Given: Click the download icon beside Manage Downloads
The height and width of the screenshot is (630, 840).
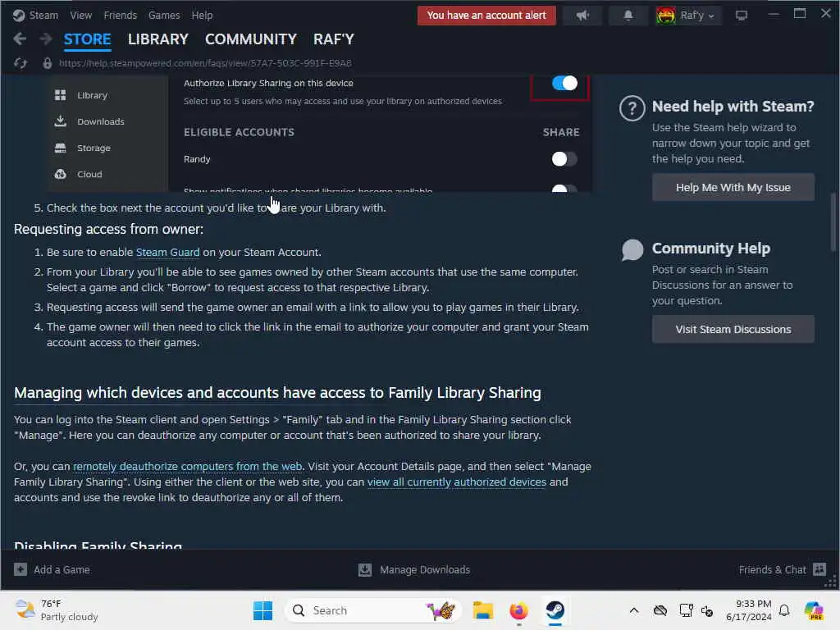Looking at the screenshot, I should (365, 569).
